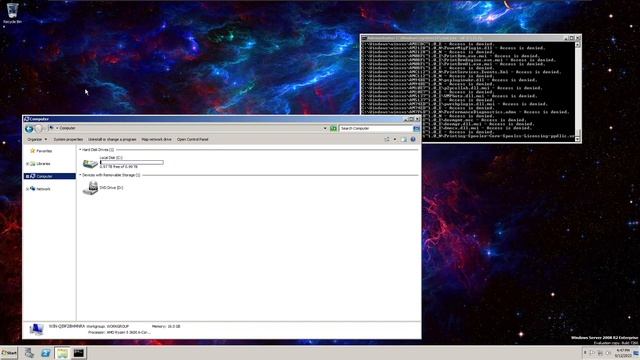Click the Computer window title bar icon
The width and height of the screenshot is (640, 360).
[27, 119]
